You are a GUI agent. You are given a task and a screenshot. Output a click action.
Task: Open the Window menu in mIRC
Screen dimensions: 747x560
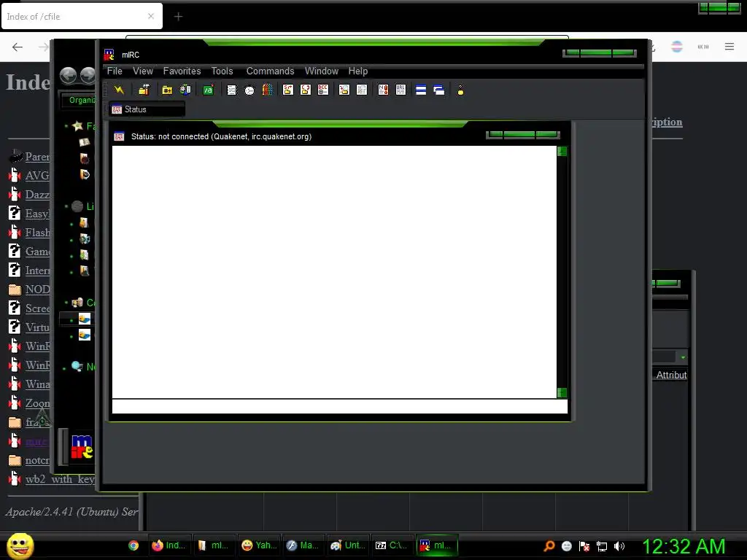point(322,71)
